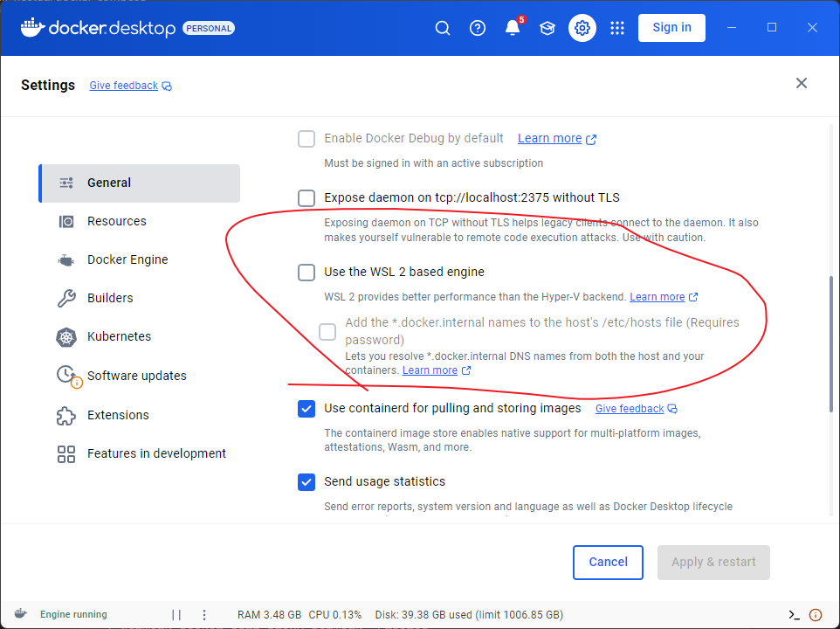Click the Features in development grid icon
This screenshot has width=840, height=629.
pyautogui.click(x=66, y=454)
